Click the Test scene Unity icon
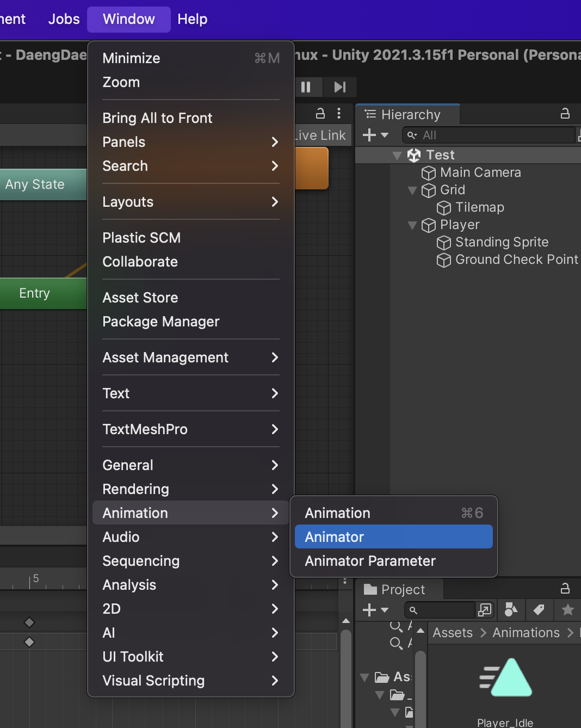The width and height of the screenshot is (581, 728). (414, 155)
